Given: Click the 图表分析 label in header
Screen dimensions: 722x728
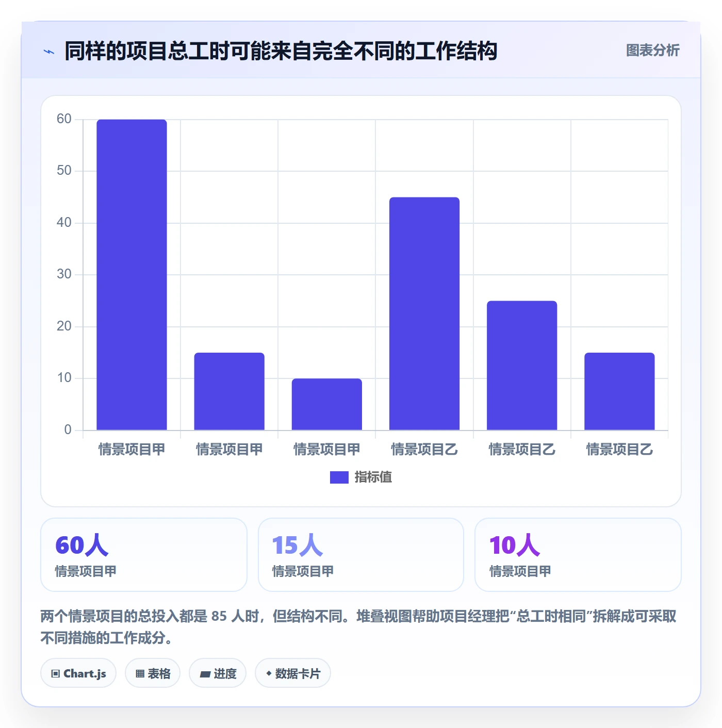Looking at the screenshot, I should coord(652,51).
